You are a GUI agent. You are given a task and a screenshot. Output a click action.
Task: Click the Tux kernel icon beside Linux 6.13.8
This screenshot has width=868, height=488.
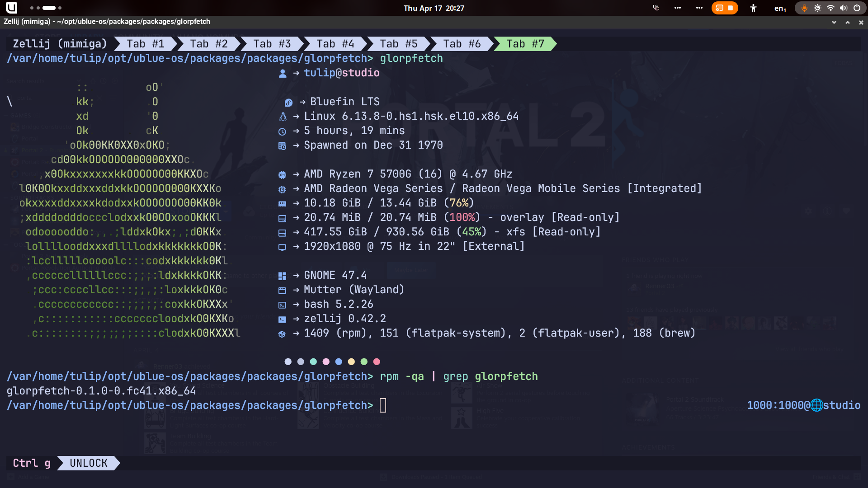click(x=283, y=117)
